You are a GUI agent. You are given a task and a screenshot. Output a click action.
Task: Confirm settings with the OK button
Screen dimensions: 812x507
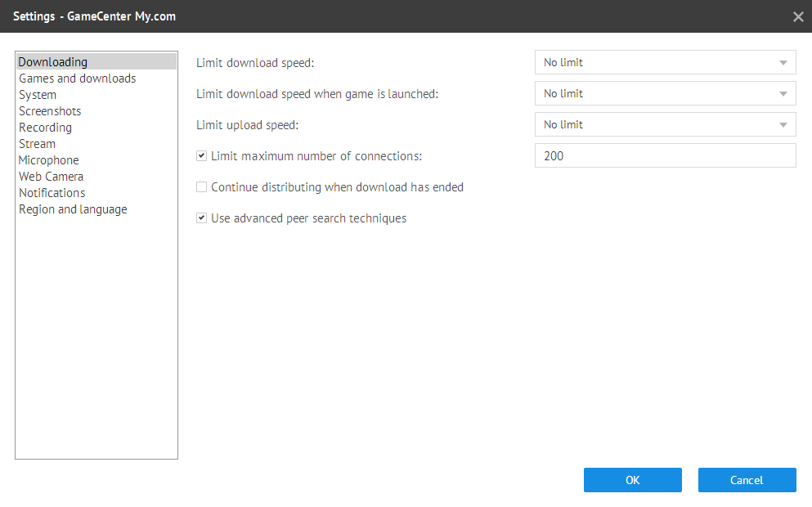632,480
